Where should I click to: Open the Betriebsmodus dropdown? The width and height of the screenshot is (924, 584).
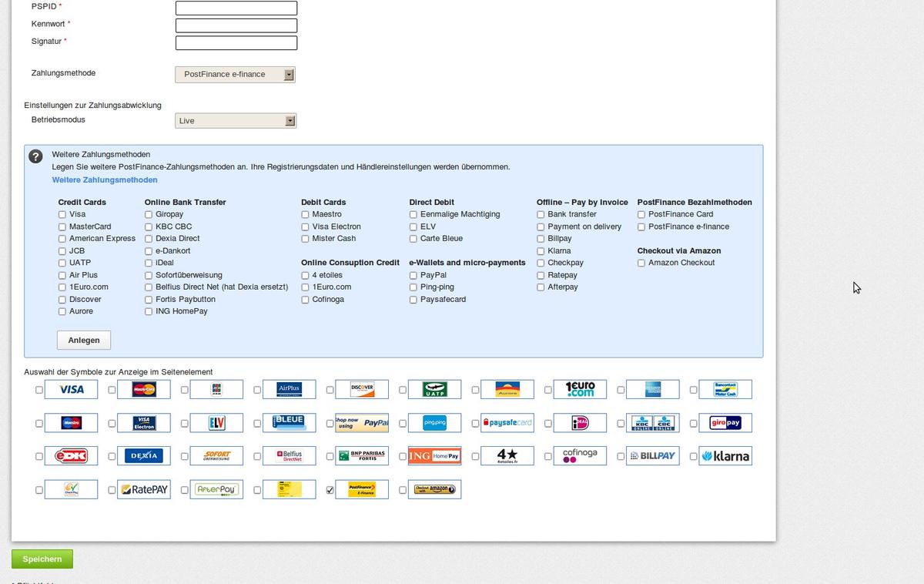[x=235, y=121]
